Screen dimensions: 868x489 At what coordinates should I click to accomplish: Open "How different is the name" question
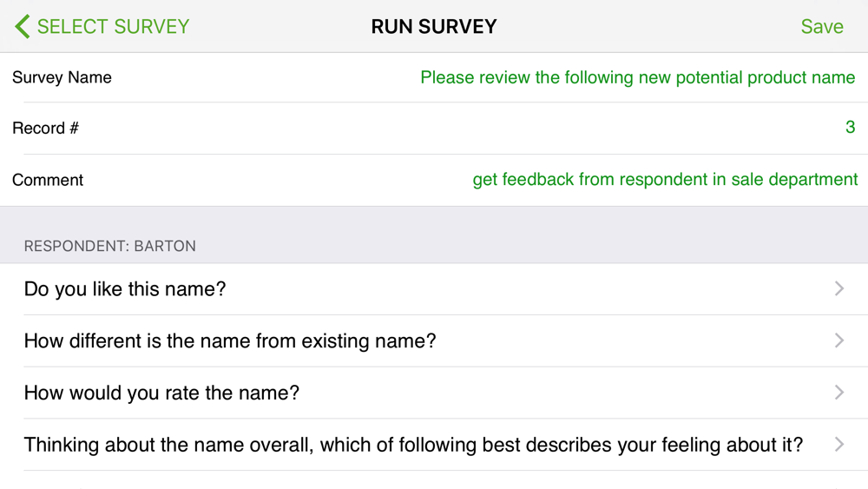(434, 341)
